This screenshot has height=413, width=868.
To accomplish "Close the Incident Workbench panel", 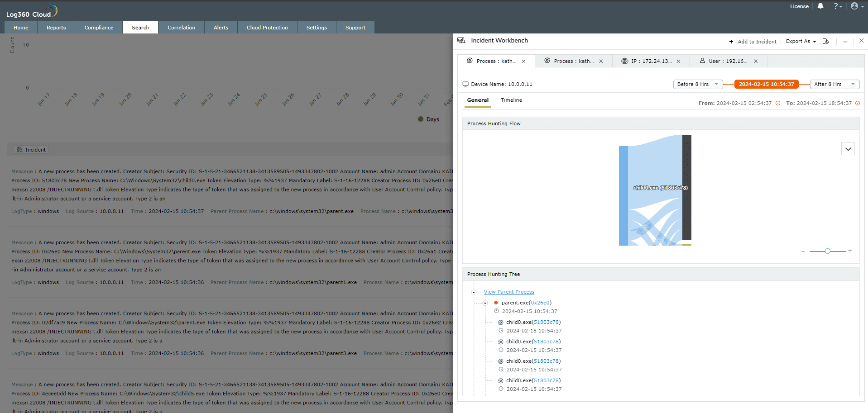I will pyautogui.click(x=861, y=41).
